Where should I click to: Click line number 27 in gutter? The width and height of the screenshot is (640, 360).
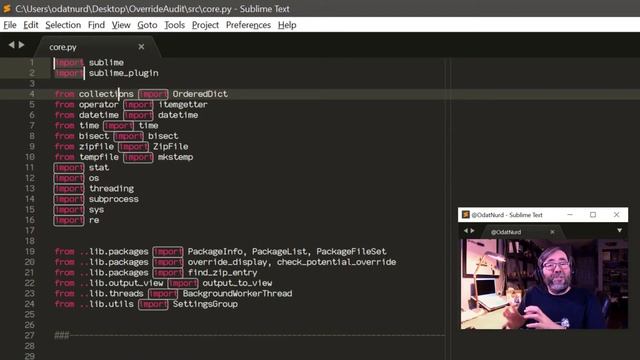[30, 336]
